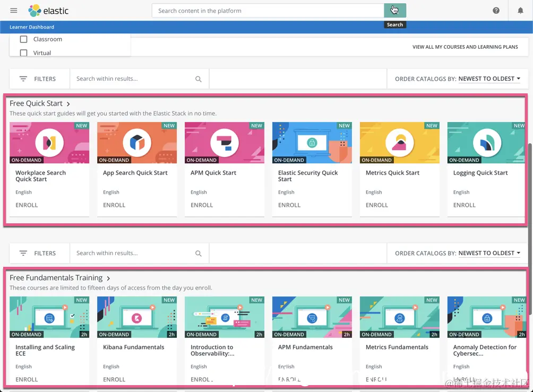Enroll in Elastic Security Quick Start

point(289,205)
